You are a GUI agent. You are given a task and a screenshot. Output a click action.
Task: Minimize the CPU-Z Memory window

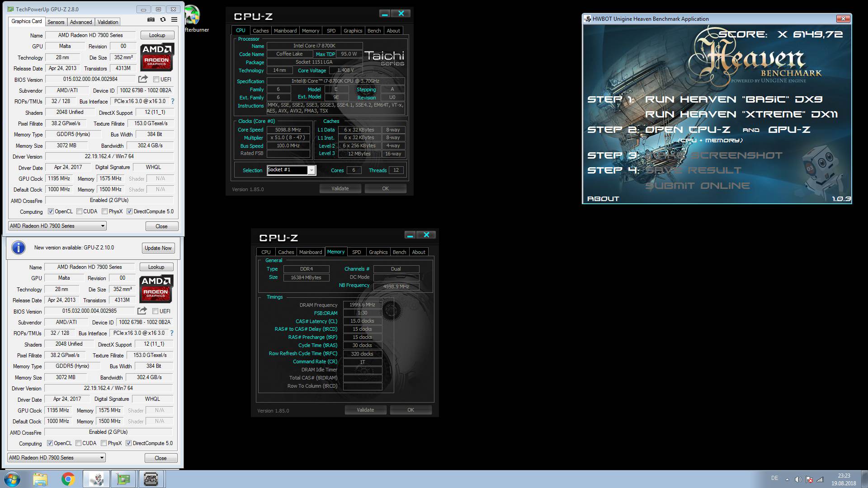[410, 235]
